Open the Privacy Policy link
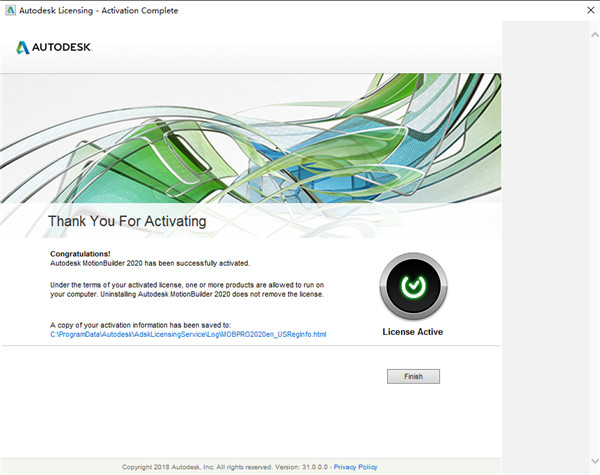600x475 pixels. (355, 467)
